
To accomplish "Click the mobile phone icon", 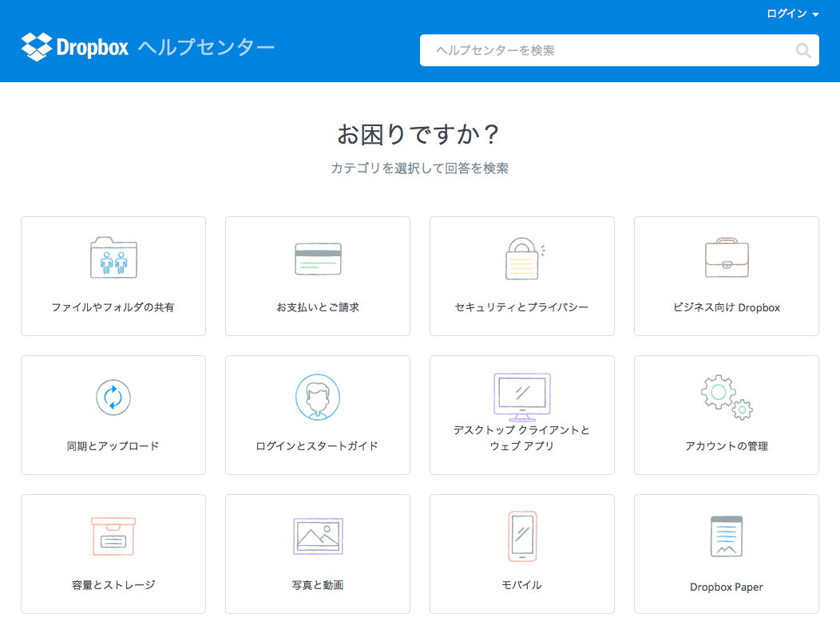I will tap(522, 536).
